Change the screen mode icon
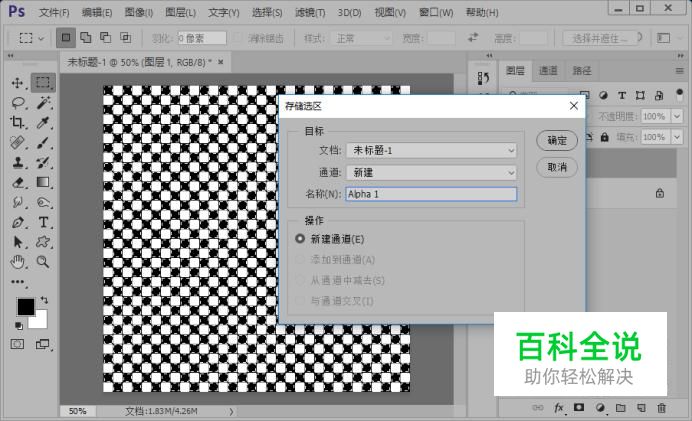This screenshot has width=692, height=421. tap(42, 344)
